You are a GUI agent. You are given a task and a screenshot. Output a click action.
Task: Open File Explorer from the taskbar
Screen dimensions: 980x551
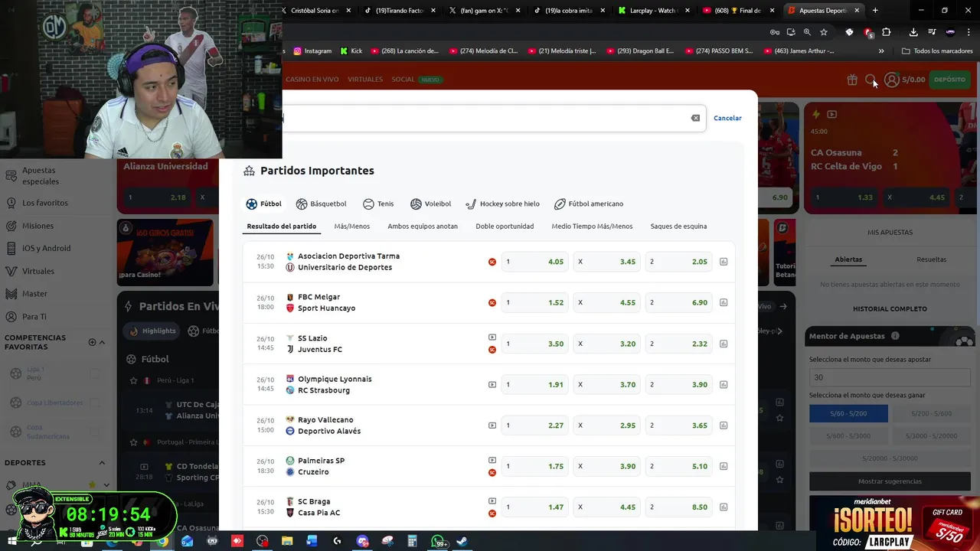[287, 541]
